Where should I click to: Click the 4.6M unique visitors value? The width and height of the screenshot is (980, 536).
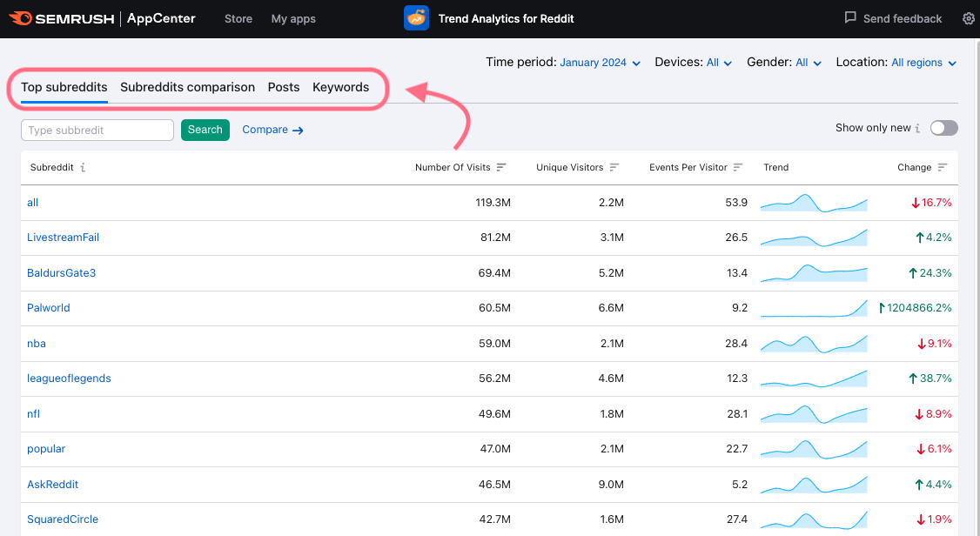[611, 379]
